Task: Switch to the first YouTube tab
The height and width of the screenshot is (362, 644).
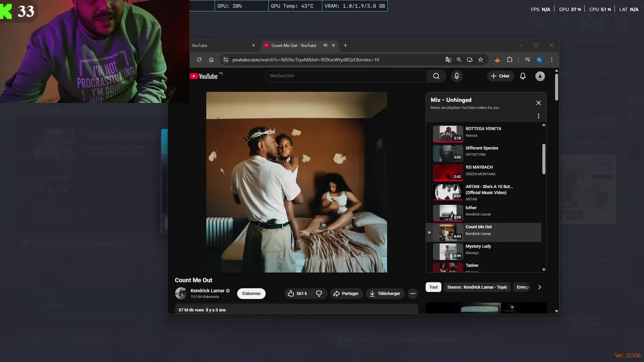Action: [x=221, y=45]
